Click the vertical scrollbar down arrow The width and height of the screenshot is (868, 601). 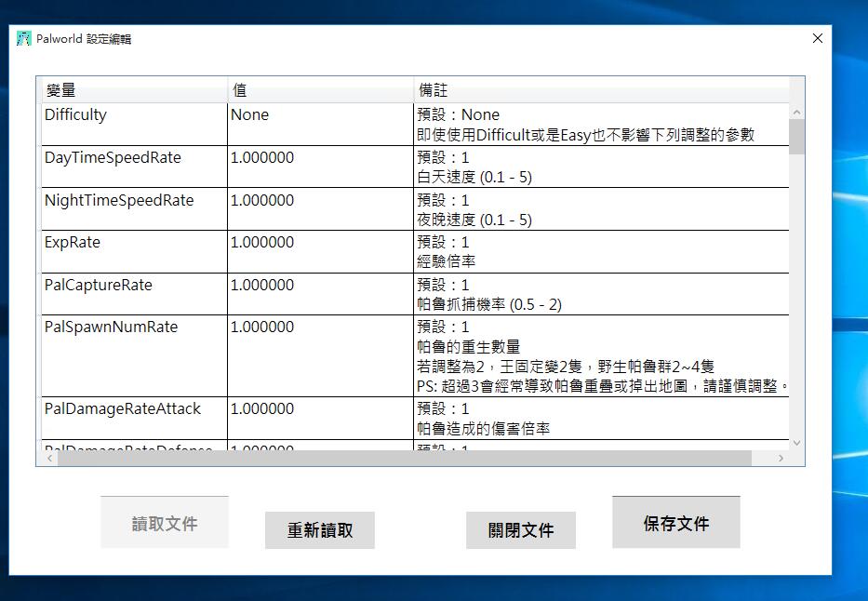(796, 443)
